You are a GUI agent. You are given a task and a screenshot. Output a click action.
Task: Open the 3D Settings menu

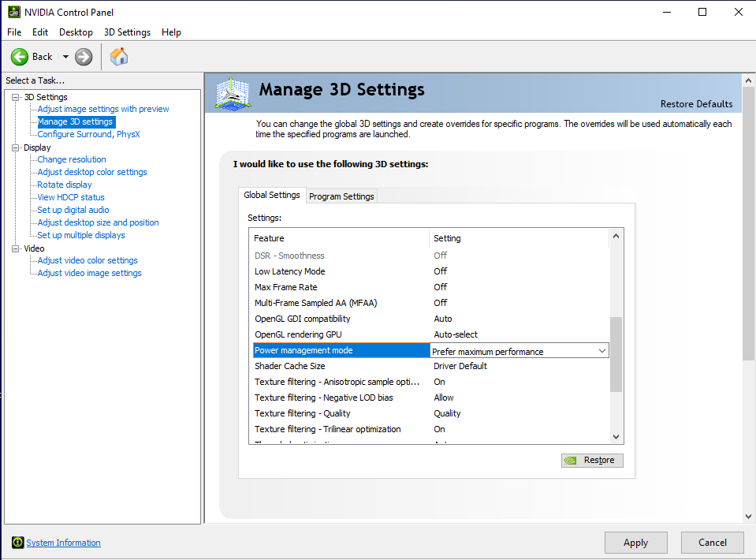pyautogui.click(x=127, y=32)
